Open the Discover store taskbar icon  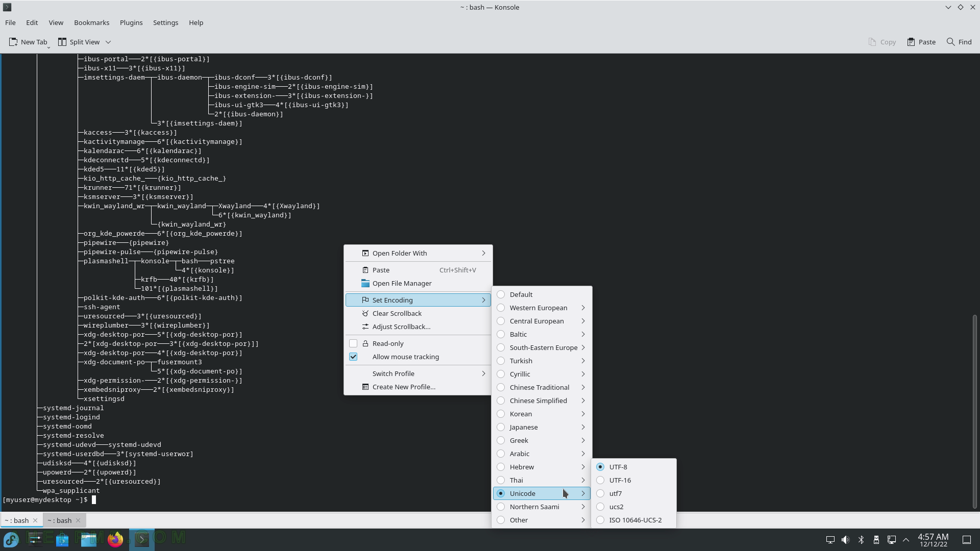(x=62, y=539)
